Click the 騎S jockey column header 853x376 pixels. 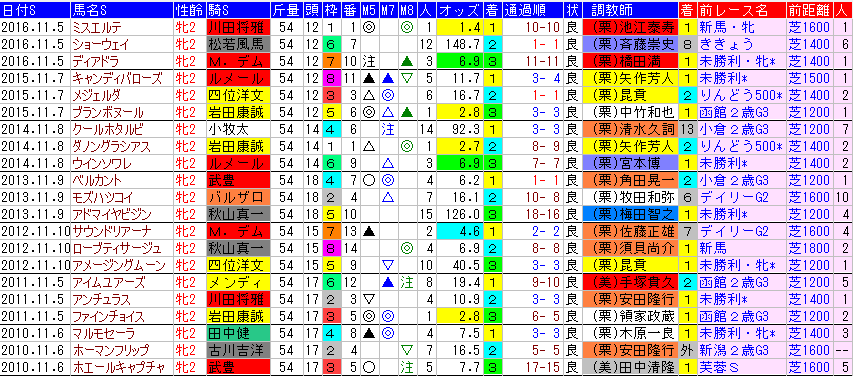click(x=238, y=9)
